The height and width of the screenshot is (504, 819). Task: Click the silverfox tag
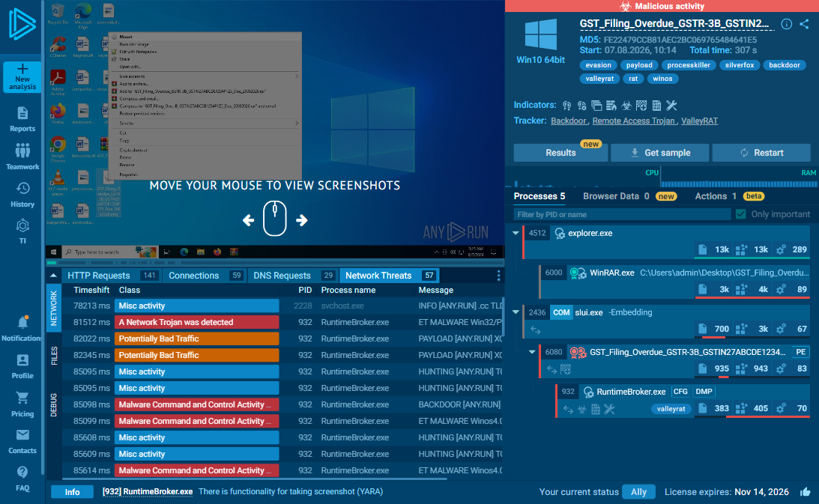click(739, 65)
